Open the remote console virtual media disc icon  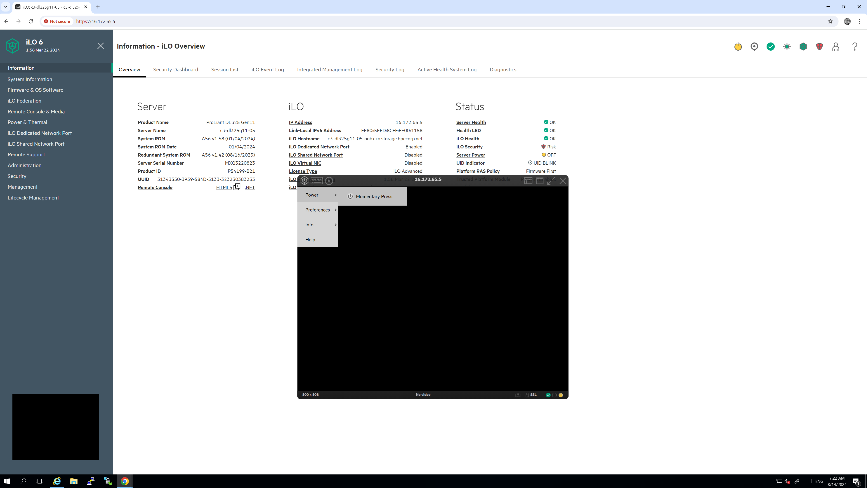click(329, 181)
